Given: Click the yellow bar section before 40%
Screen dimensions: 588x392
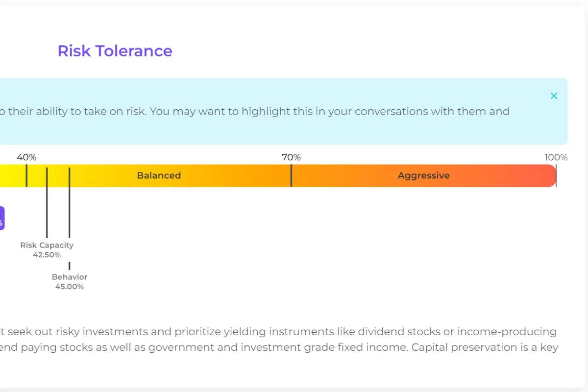Looking at the screenshot, I should (12, 175).
